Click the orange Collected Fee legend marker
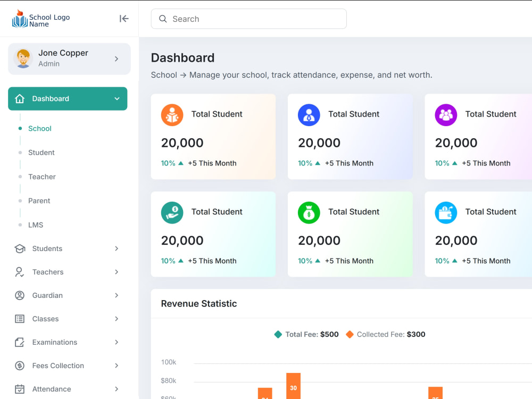This screenshot has width=532, height=399. 350,335
